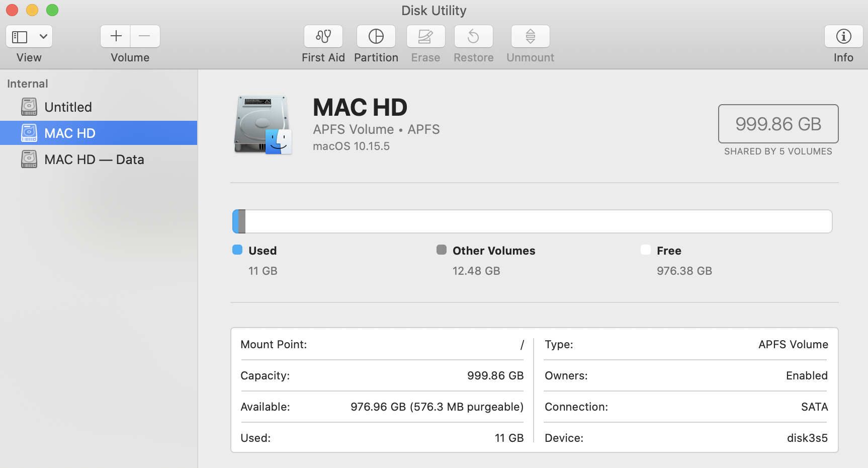This screenshot has width=868, height=468.
Task: Open the Partition pie icon
Action: pos(376,36)
